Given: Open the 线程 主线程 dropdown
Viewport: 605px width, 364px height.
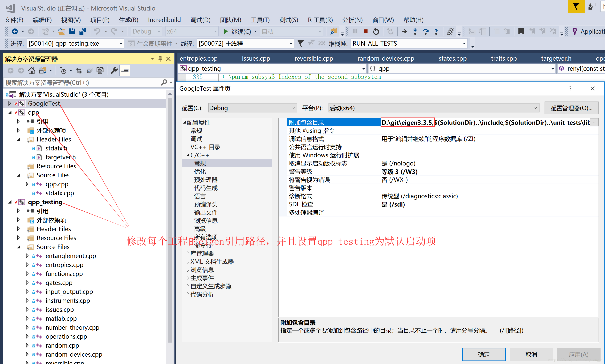Looking at the screenshot, I should [291, 43].
